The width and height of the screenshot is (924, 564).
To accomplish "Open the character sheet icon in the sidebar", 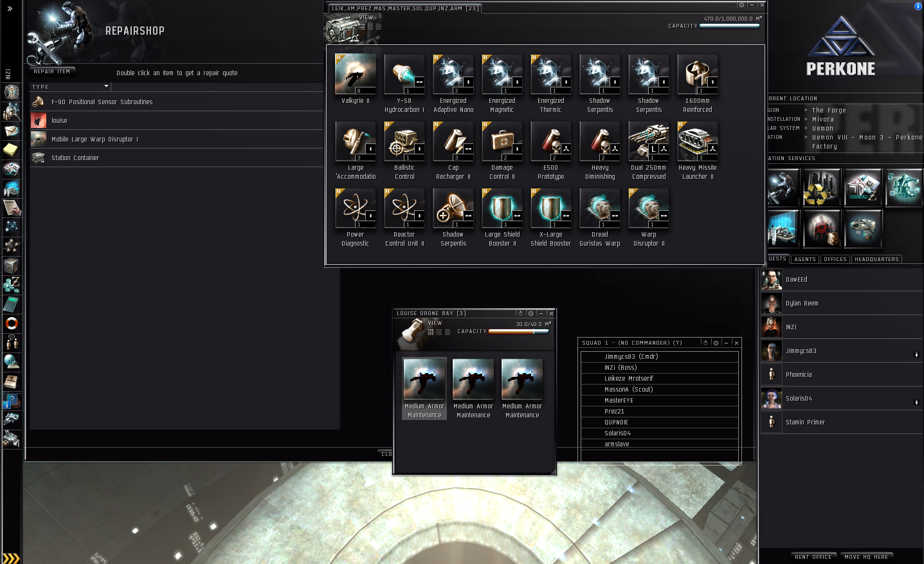I will tap(12, 92).
